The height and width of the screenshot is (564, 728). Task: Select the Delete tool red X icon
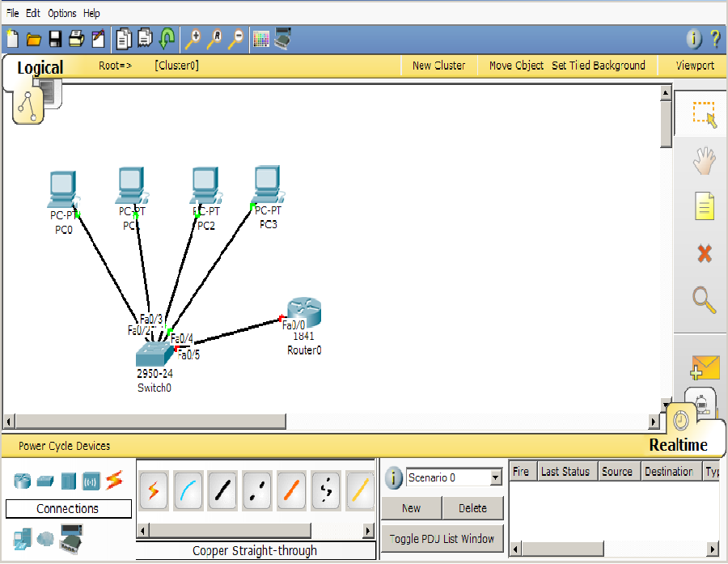pyautogui.click(x=704, y=253)
